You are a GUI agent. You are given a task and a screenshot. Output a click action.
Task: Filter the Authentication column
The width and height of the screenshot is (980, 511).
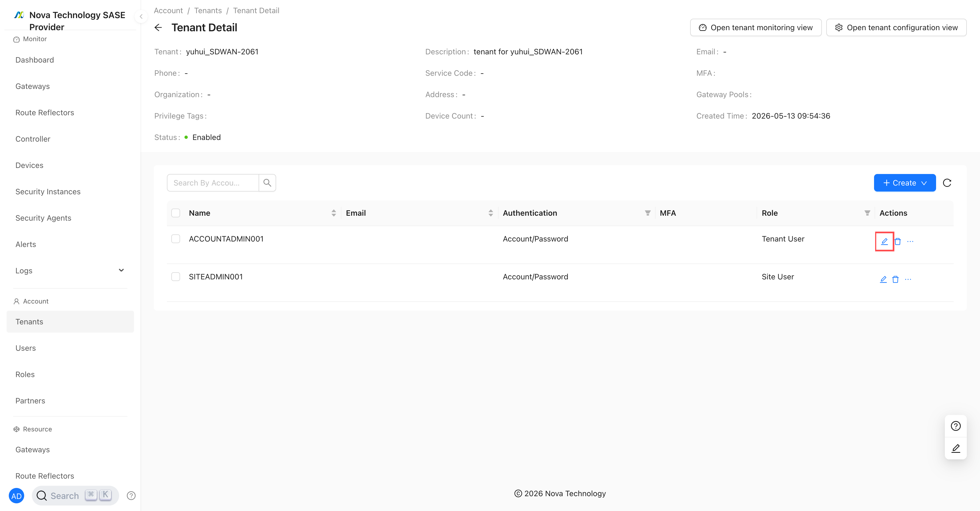pyautogui.click(x=648, y=213)
